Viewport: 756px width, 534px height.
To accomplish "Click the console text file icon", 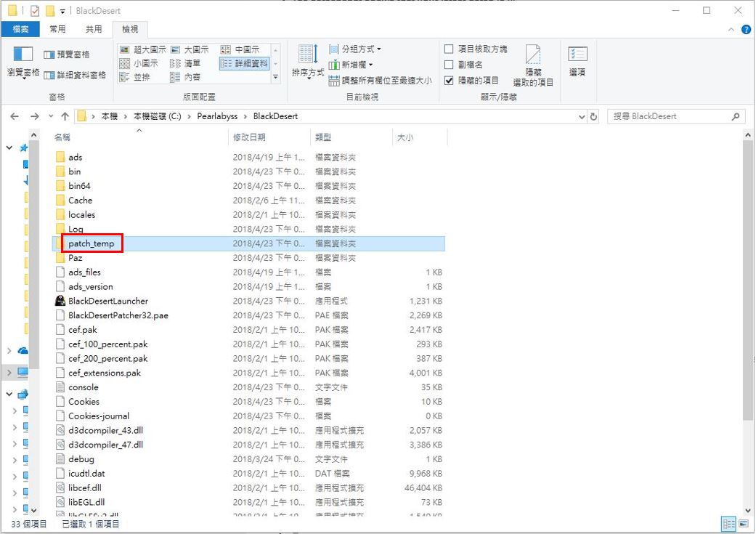I will pyautogui.click(x=60, y=387).
